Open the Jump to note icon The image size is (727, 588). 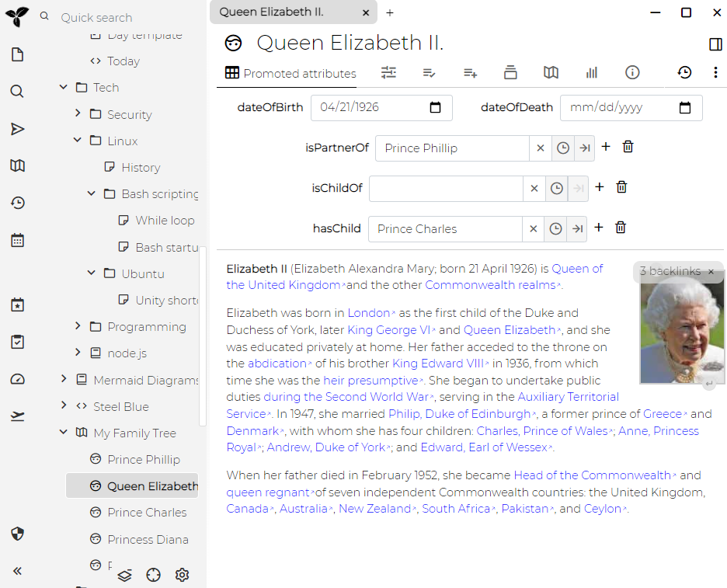[x=17, y=129]
